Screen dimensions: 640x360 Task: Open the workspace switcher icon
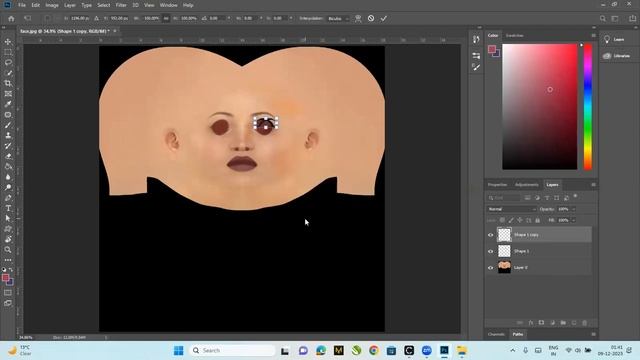point(615,18)
